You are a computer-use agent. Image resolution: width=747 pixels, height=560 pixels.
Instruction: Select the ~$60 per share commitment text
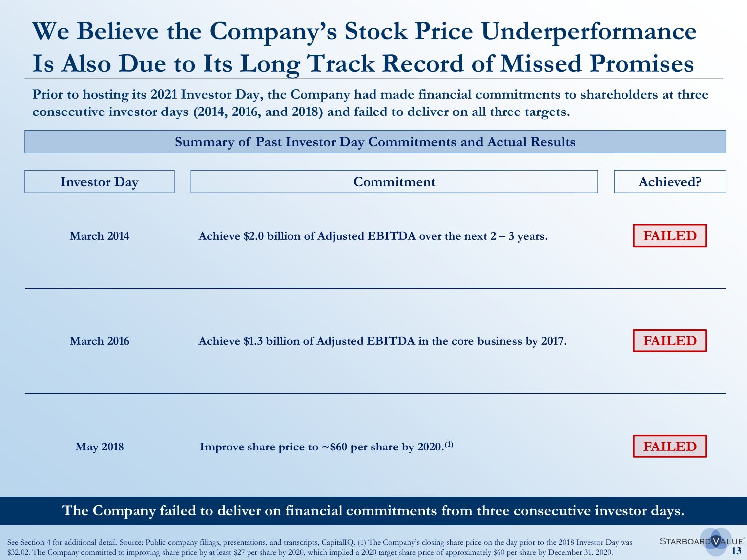(321, 447)
